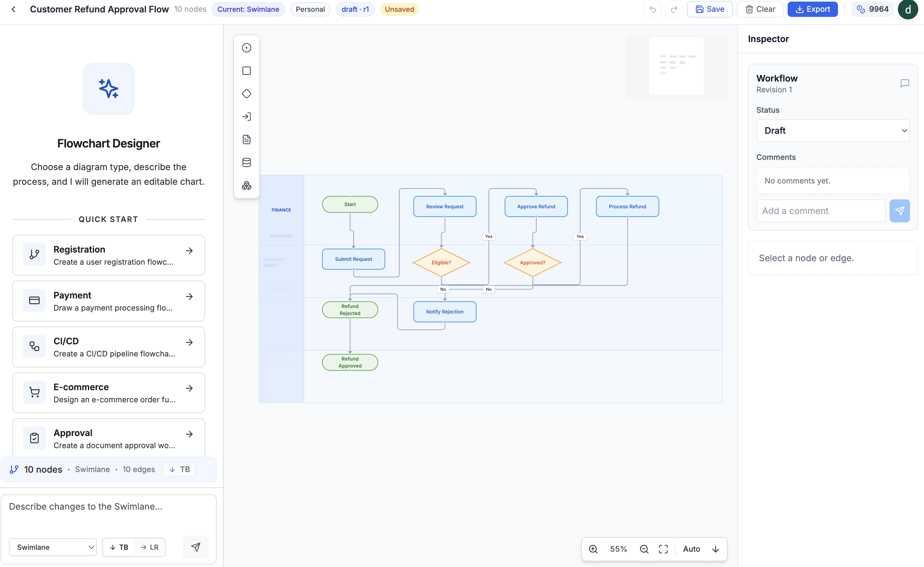Click the Unsaved status badge
The height and width of the screenshot is (567, 924).
[x=399, y=9]
